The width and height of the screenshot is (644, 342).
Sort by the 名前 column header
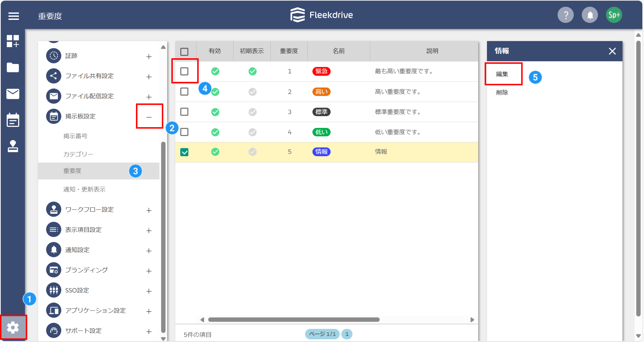(338, 51)
